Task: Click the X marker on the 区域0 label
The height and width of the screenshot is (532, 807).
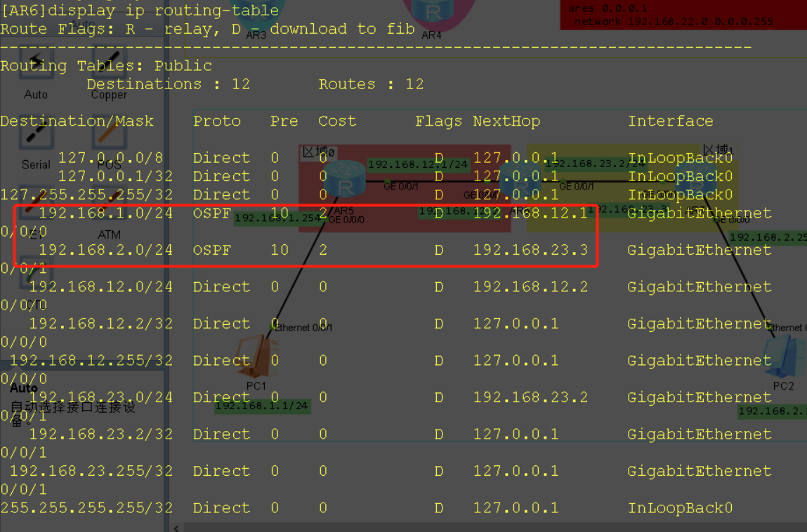Action: 309,152
